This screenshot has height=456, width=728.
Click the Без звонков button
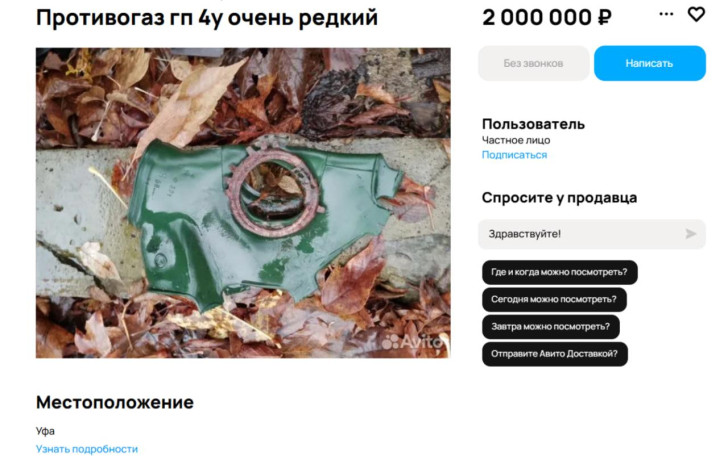pyautogui.click(x=533, y=63)
